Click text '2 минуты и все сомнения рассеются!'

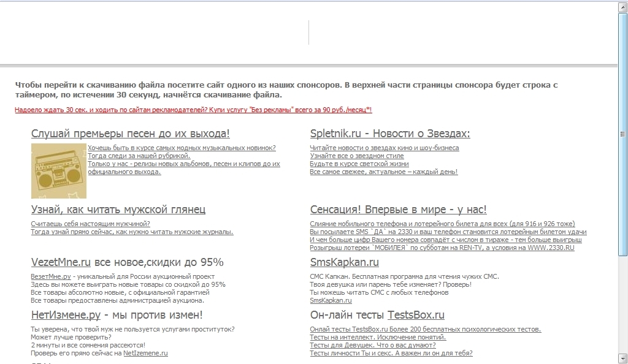[88, 345]
